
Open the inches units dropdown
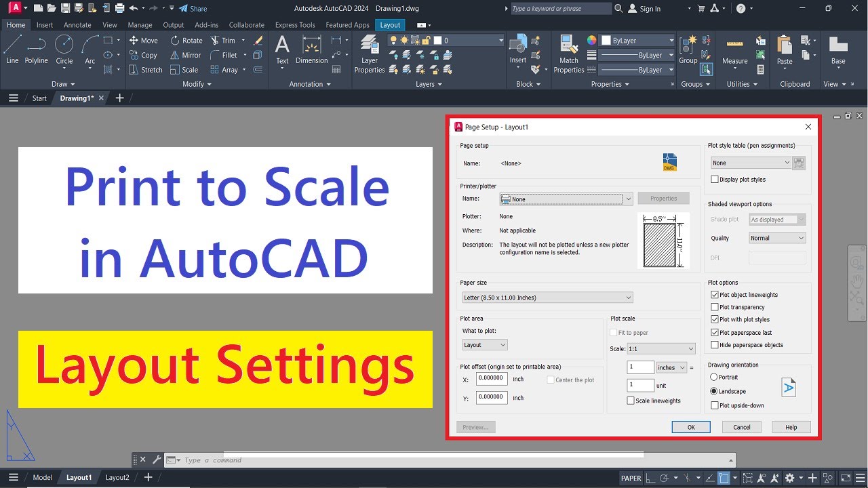click(x=671, y=367)
